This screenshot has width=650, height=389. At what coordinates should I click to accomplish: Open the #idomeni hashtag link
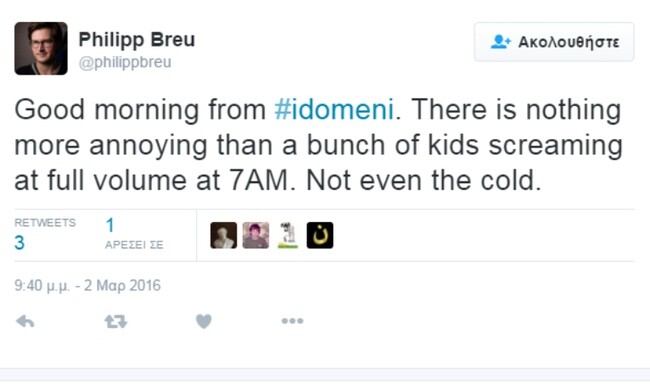click(334, 109)
